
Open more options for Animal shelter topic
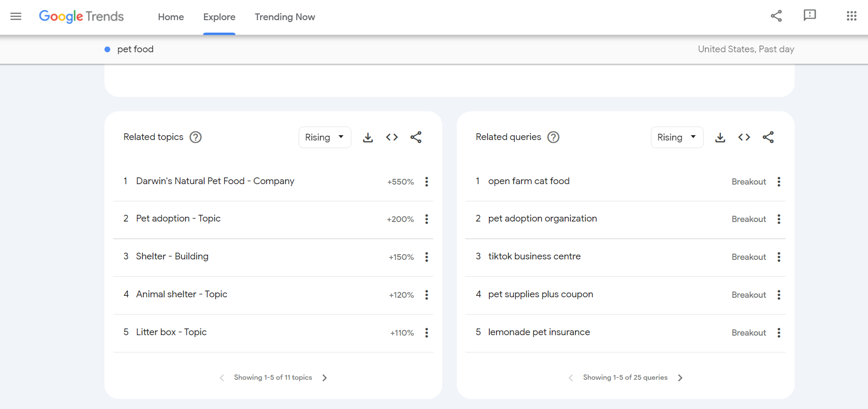pyautogui.click(x=427, y=295)
